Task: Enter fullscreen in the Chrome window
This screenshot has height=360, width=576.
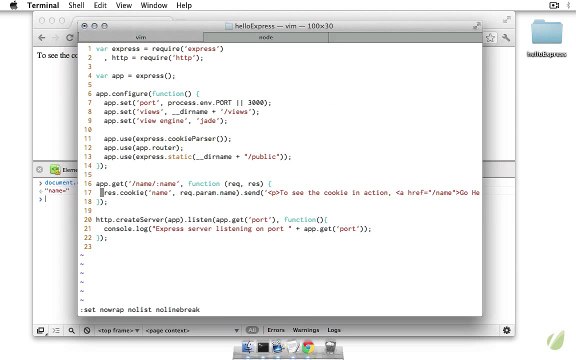Action: click(x=507, y=19)
